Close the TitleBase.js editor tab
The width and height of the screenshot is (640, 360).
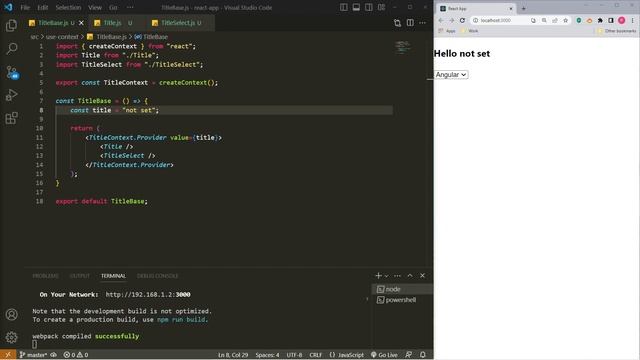pyautogui.click(x=81, y=23)
